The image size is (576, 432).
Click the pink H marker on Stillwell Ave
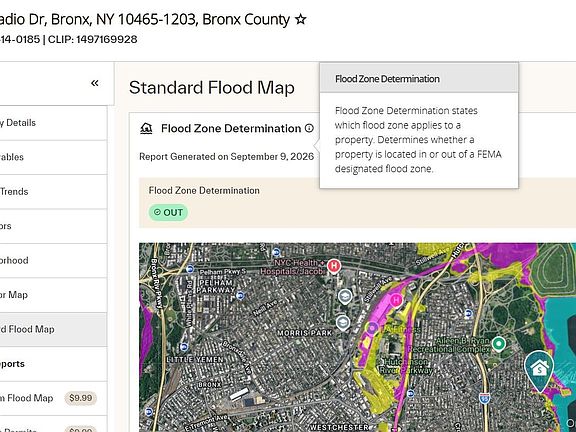396,300
